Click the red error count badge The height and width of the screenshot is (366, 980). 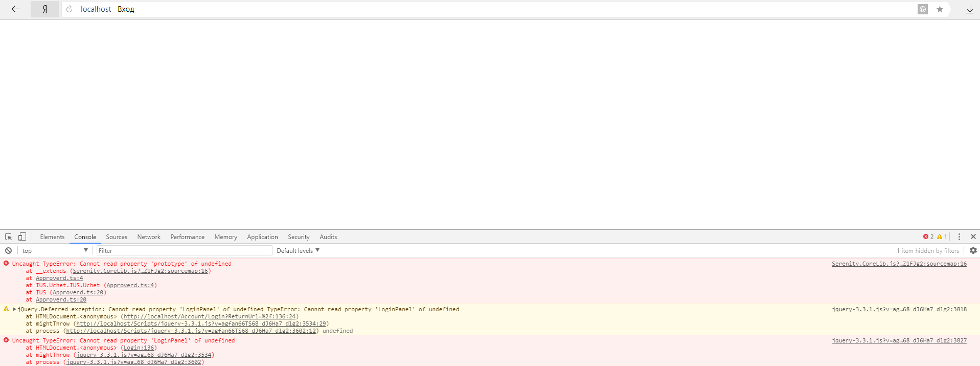(928, 237)
